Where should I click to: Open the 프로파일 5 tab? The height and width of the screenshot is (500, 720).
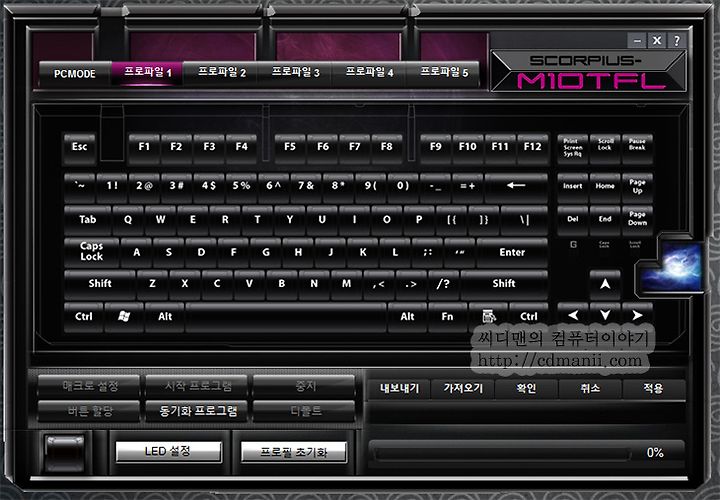(x=444, y=73)
